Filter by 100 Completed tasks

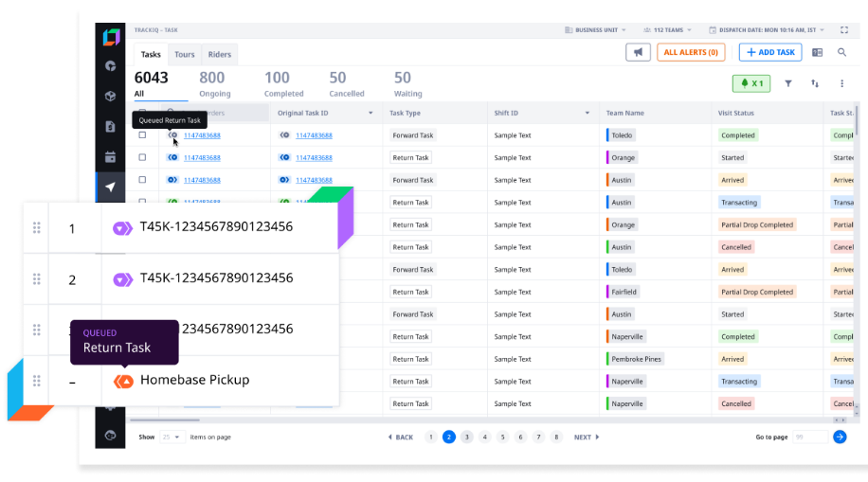click(x=283, y=84)
